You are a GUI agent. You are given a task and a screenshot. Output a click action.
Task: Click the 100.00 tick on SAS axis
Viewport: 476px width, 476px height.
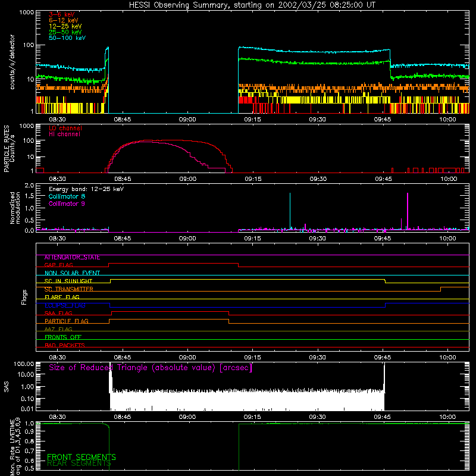24,364
